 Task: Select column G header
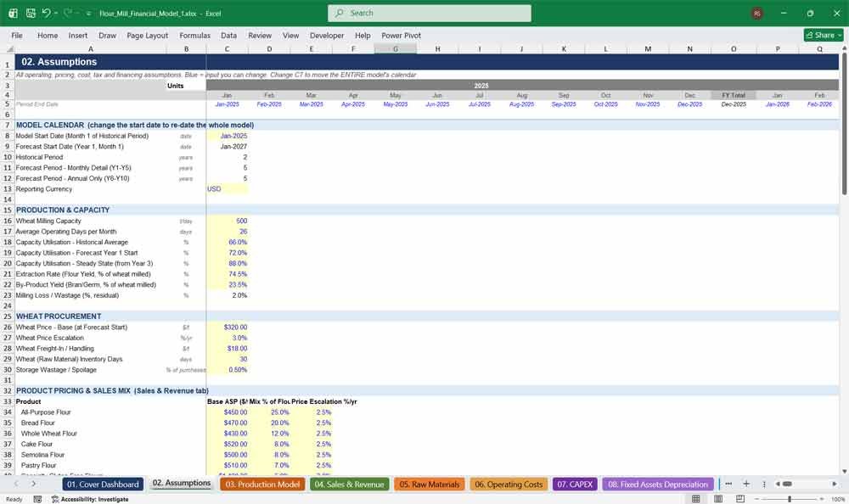[396, 48]
